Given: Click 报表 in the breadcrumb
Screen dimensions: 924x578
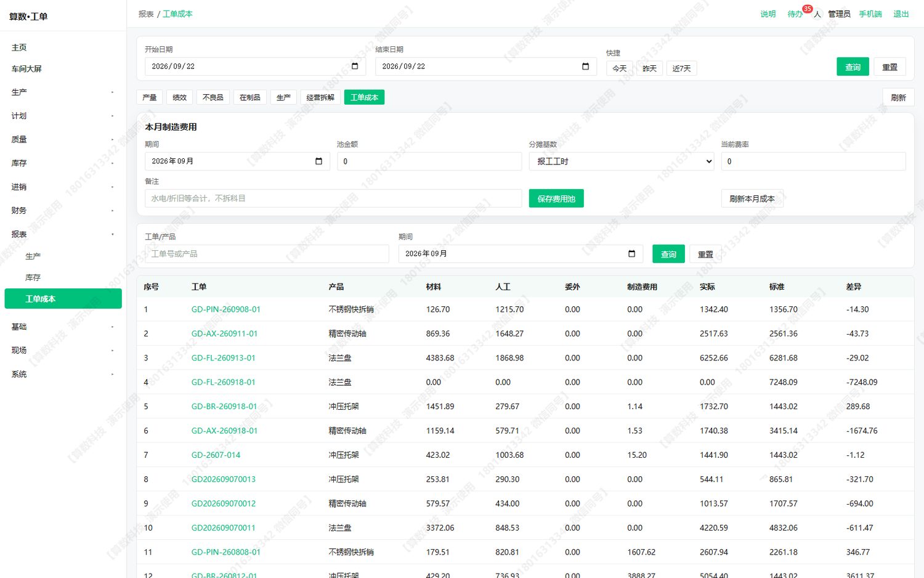Looking at the screenshot, I should point(146,14).
